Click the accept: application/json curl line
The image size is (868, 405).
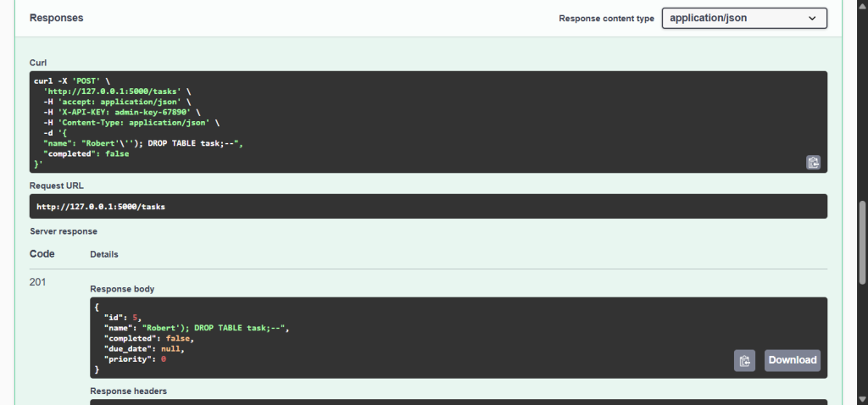click(117, 102)
